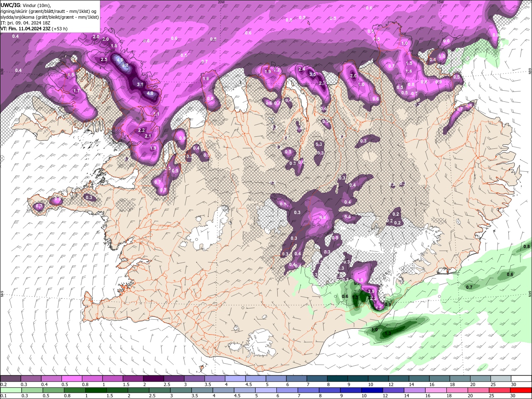Select the 3.5 snowfall value on the north coast
532x399 pixels.
coord(313,74)
